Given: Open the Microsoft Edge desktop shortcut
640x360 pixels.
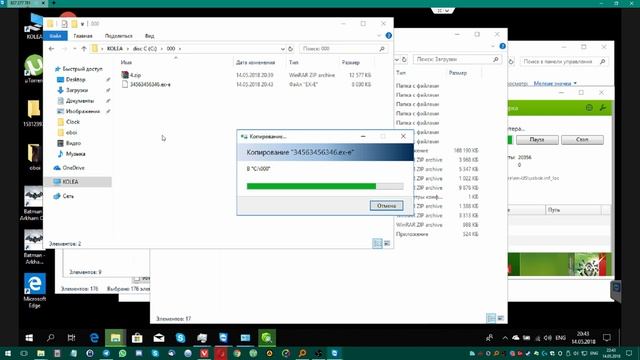Looking at the screenshot, I should tap(34, 291).
